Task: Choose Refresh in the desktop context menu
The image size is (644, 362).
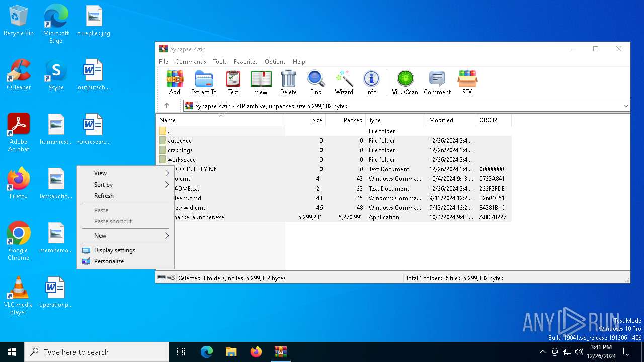Action: 125,196
